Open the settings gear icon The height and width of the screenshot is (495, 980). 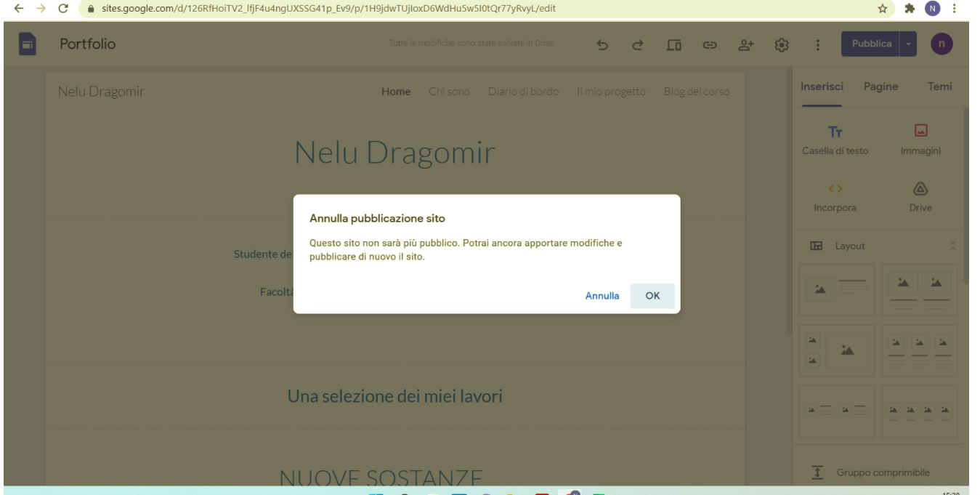click(782, 45)
